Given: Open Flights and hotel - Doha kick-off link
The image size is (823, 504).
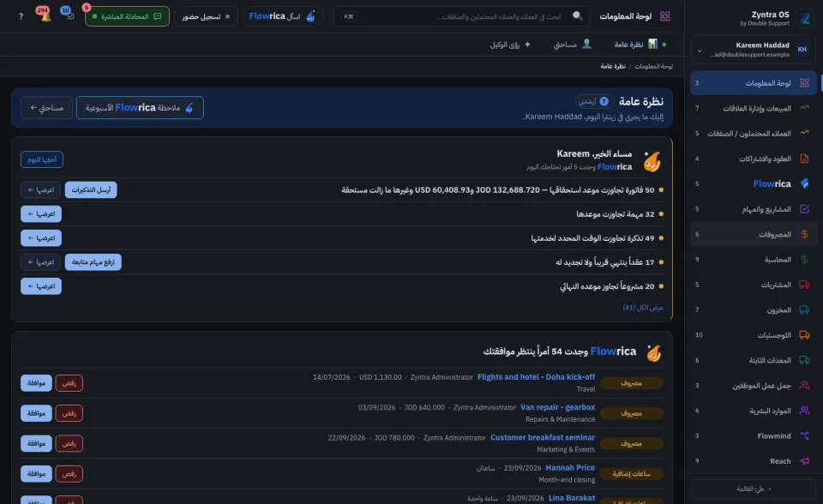Looking at the screenshot, I should (536, 377).
